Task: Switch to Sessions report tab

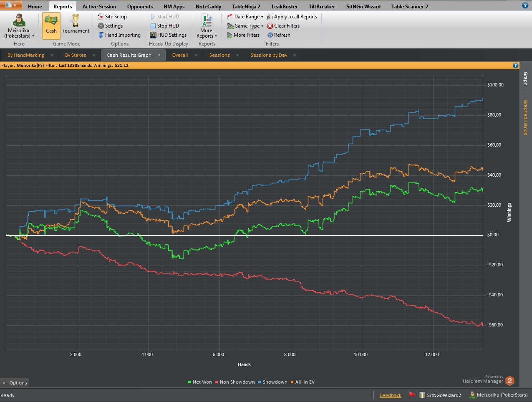Action: (219, 55)
